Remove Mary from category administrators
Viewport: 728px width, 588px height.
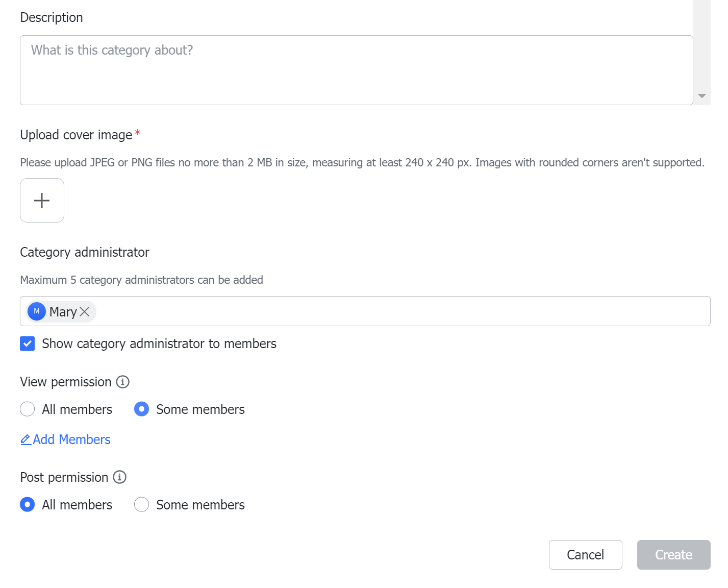tap(85, 311)
